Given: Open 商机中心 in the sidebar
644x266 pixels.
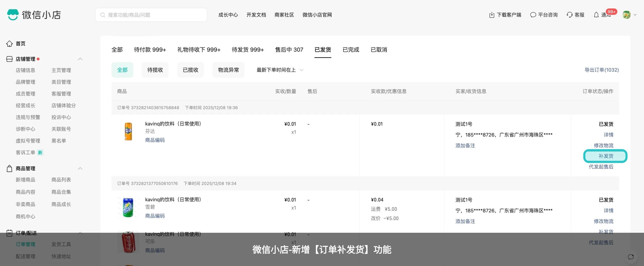Looking at the screenshot, I should (x=25, y=217).
